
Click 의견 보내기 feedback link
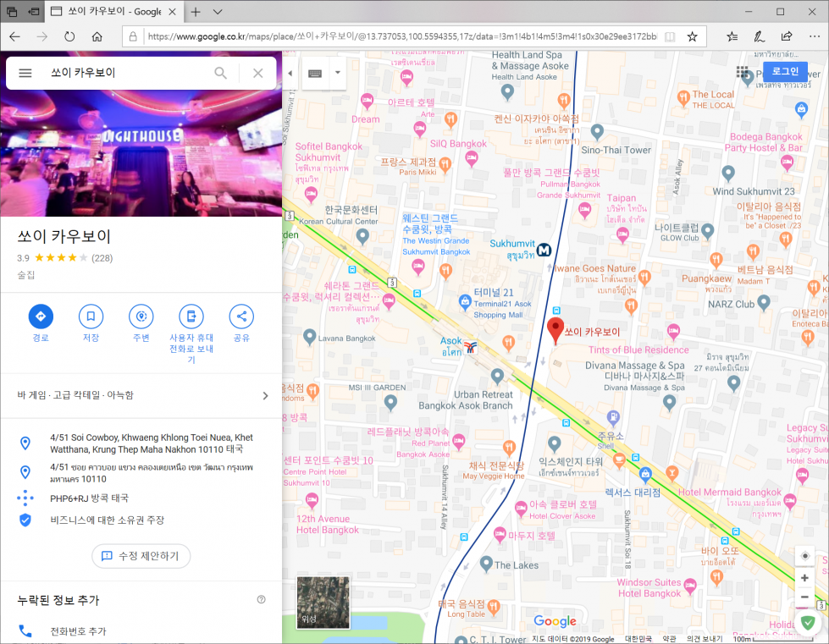point(705,639)
